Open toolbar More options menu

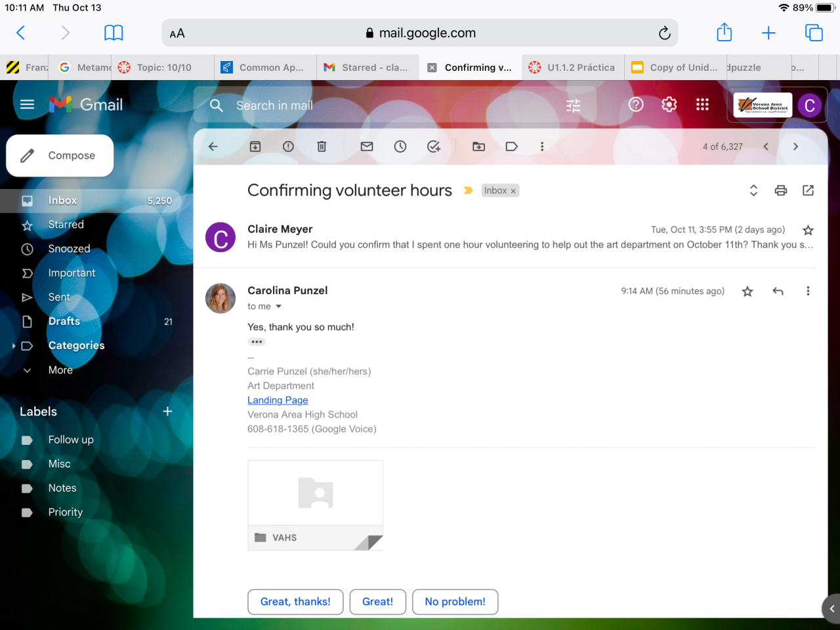point(542,146)
